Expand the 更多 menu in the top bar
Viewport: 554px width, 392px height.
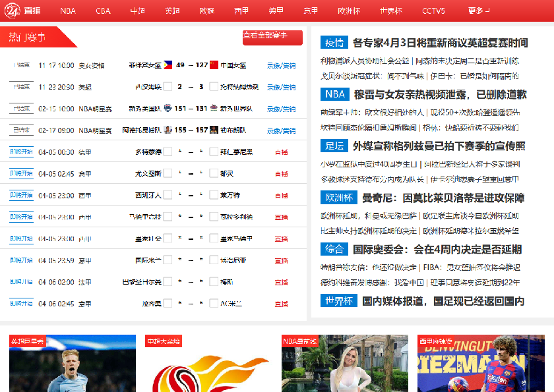[479, 11]
